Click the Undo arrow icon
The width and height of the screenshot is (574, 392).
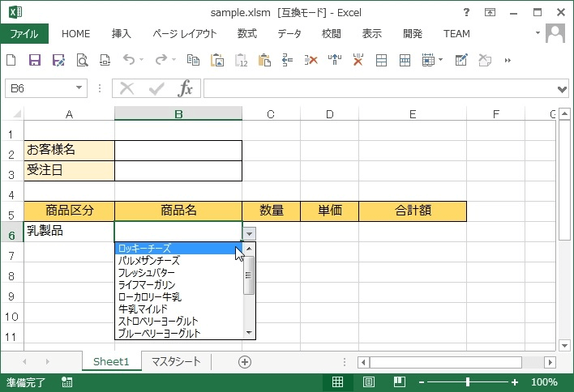[x=128, y=60]
